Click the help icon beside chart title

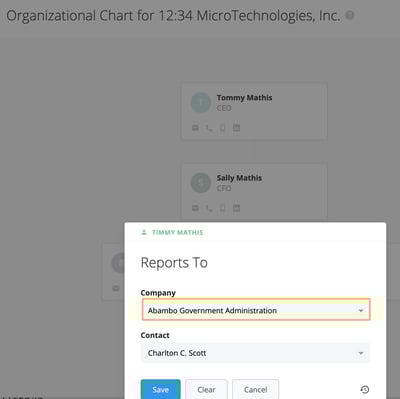pos(350,15)
